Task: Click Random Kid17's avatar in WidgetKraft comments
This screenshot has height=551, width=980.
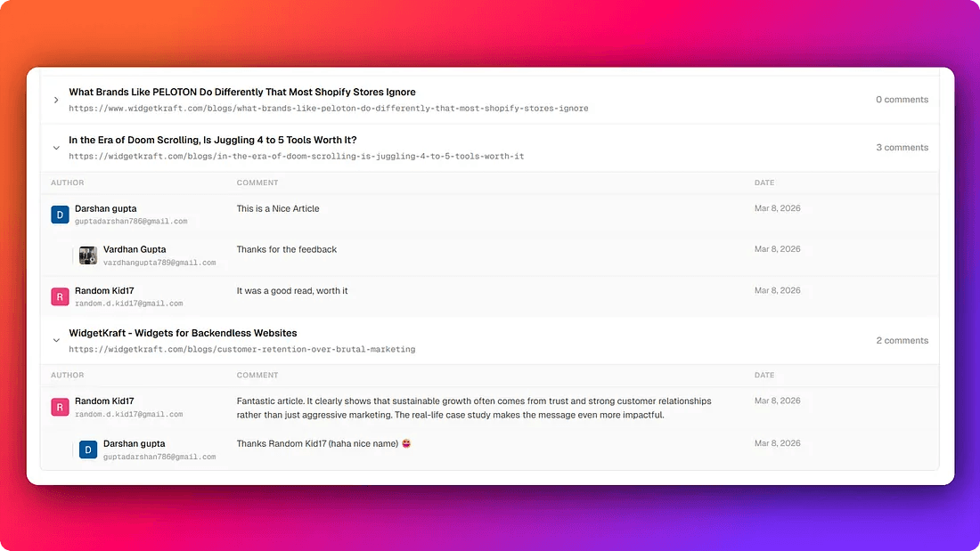Action: (60, 406)
